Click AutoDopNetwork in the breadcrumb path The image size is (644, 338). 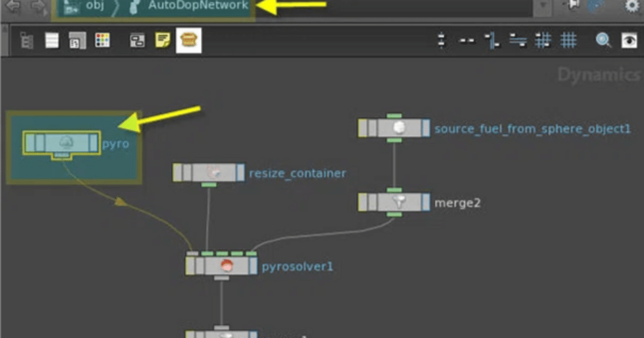coord(196,6)
